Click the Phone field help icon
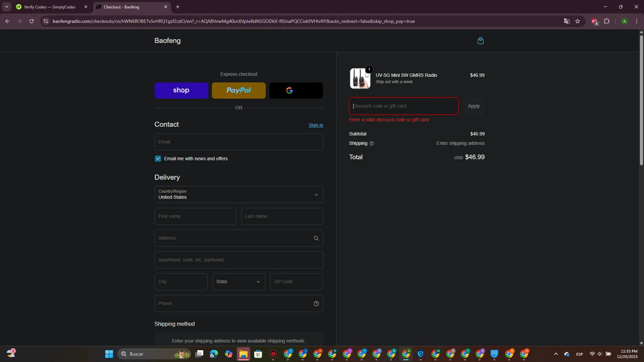This screenshot has height=362, width=644. pos(316,304)
